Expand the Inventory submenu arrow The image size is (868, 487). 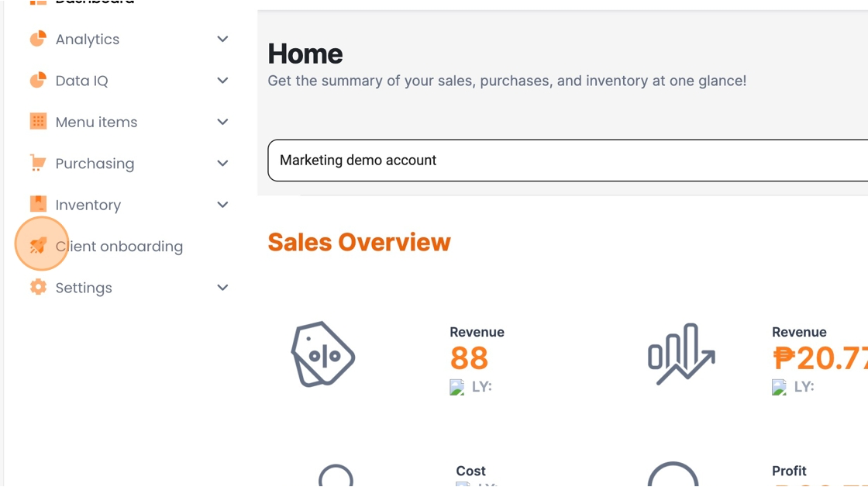[222, 205]
